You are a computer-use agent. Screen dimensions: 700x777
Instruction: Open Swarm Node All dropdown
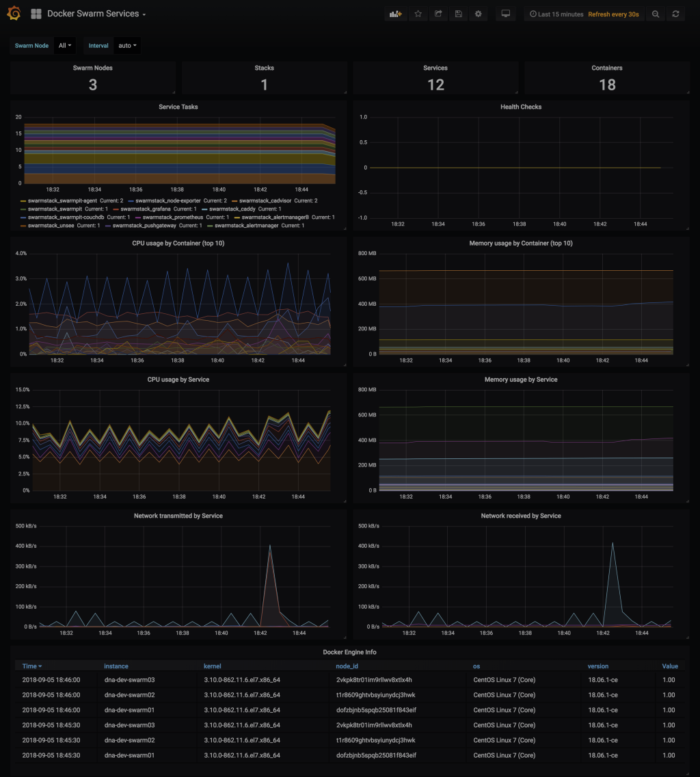pyautogui.click(x=65, y=46)
